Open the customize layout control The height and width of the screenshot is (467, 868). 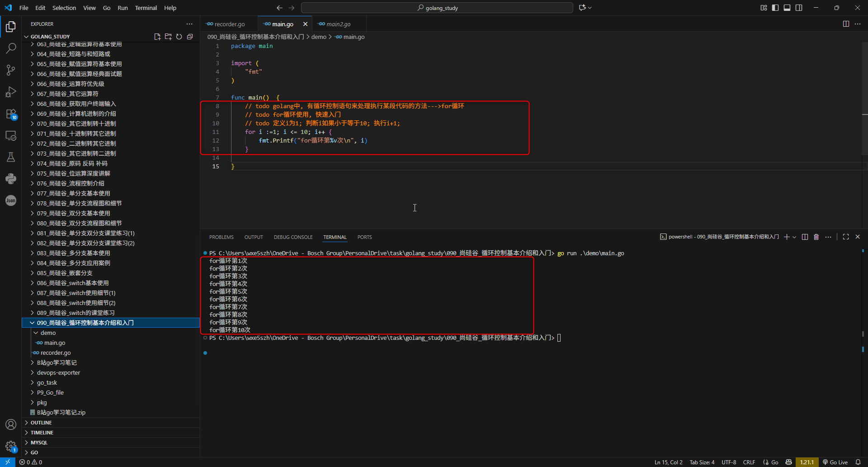pyautogui.click(x=764, y=8)
